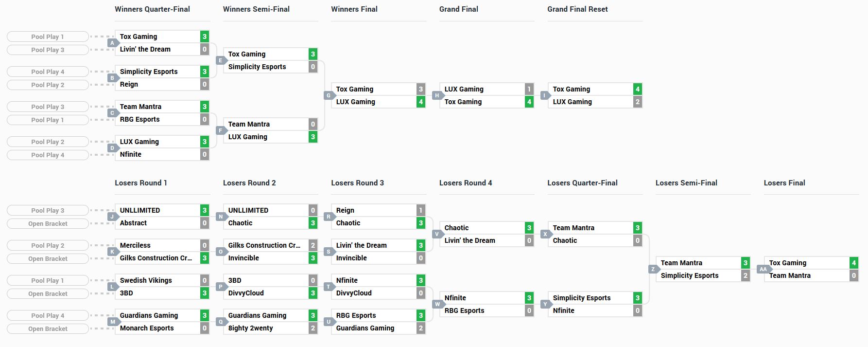This screenshot has width=868, height=347.
Task: Select match marker G in Winners Final
Action: (329, 95)
